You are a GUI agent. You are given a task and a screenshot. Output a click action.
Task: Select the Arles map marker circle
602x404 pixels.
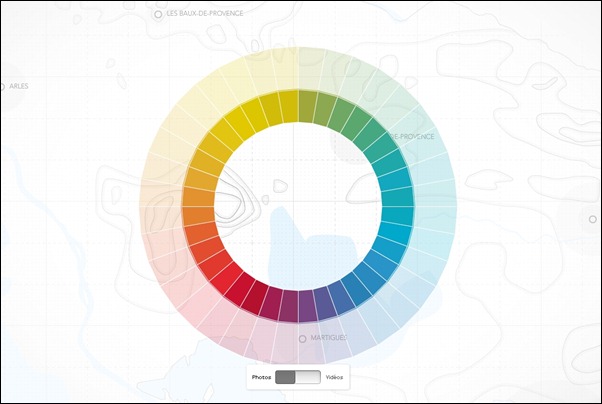tap(2, 87)
